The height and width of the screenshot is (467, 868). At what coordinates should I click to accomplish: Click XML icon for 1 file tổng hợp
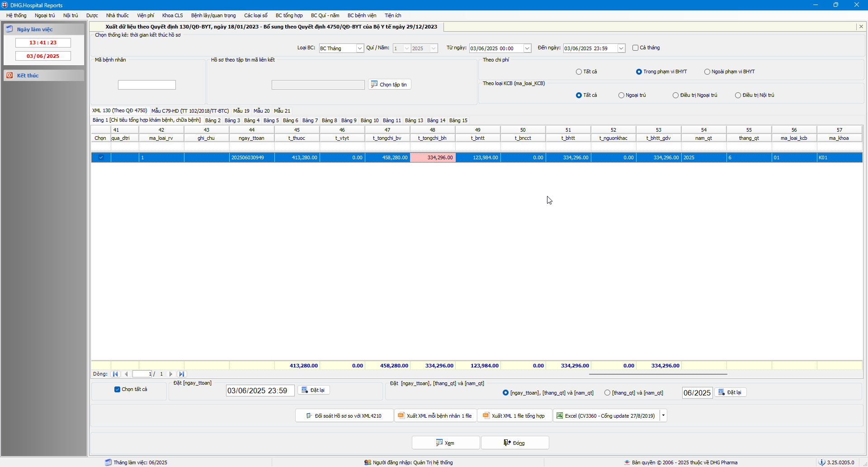pyautogui.click(x=486, y=415)
